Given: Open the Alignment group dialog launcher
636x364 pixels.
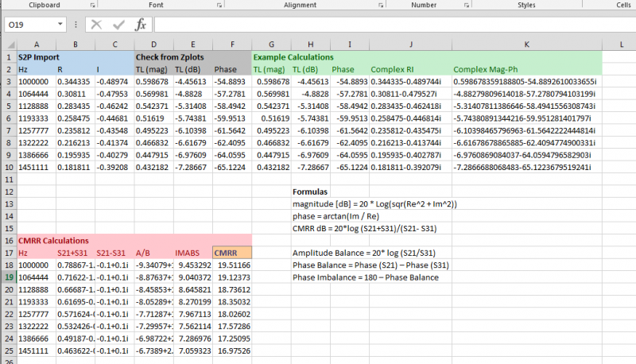Looking at the screenshot, I should pyautogui.click(x=381, y=6).
